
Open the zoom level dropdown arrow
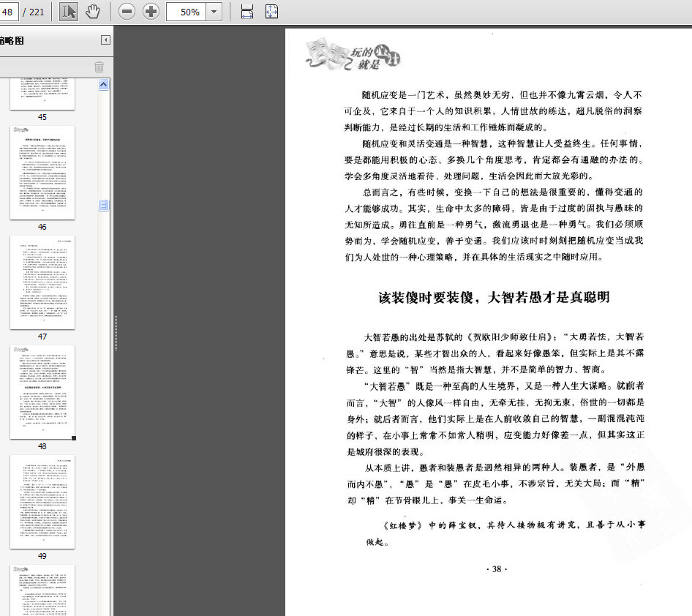coord(214,12)
